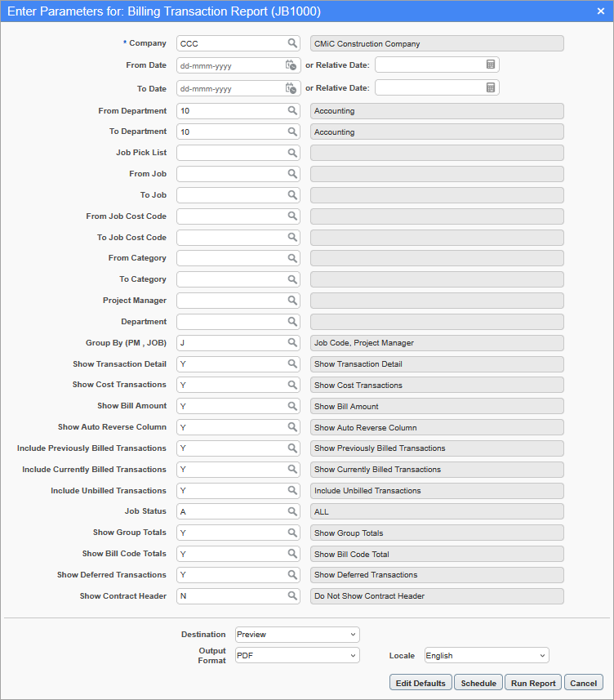Open the Company lookup search icon

point(292,43)
